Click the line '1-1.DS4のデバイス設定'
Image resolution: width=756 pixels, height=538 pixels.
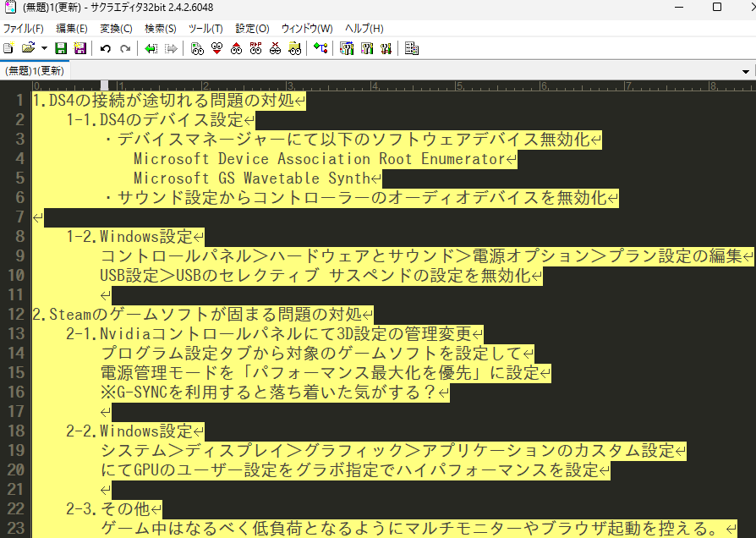(x=154, y=119)
